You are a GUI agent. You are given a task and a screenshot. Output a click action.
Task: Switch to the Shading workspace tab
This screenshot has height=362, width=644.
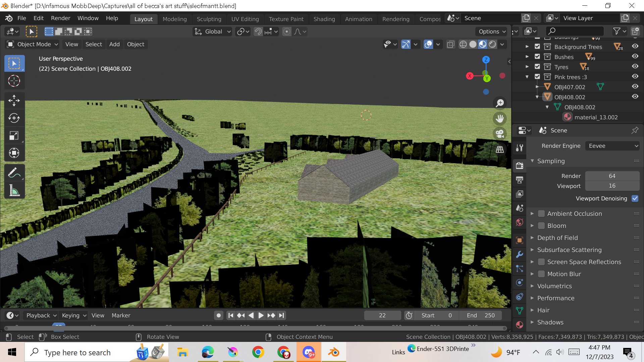click(x=324, y=19)
